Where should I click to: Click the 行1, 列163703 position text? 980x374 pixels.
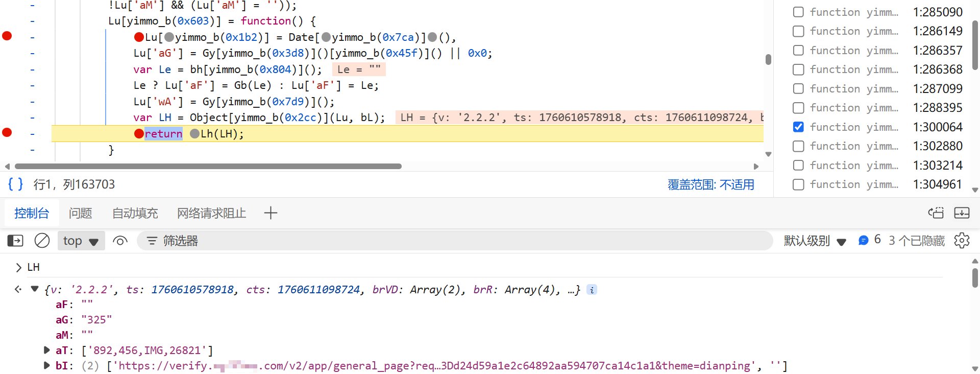pyautogui.click(x=74, y=184)
